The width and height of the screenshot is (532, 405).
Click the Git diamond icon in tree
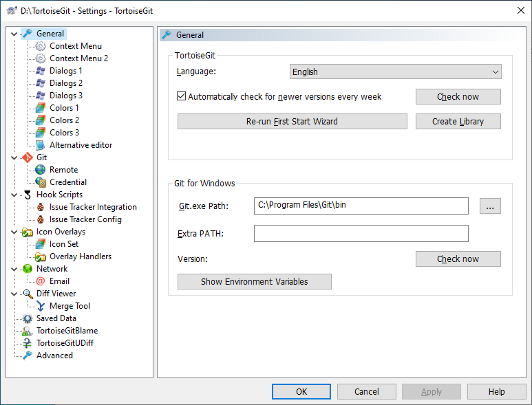(28, 157)
